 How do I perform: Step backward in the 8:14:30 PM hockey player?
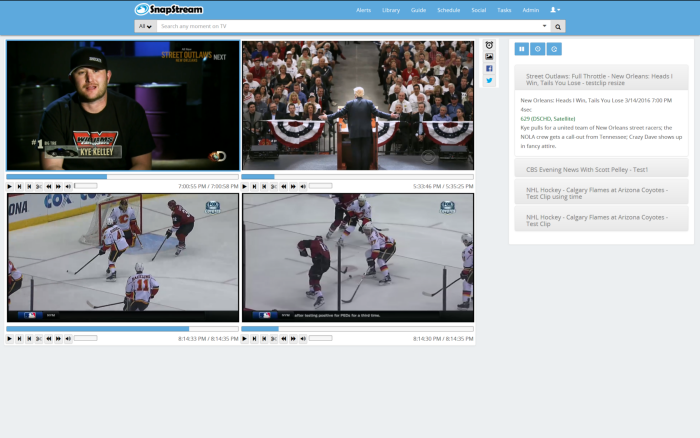coord(264,339)
